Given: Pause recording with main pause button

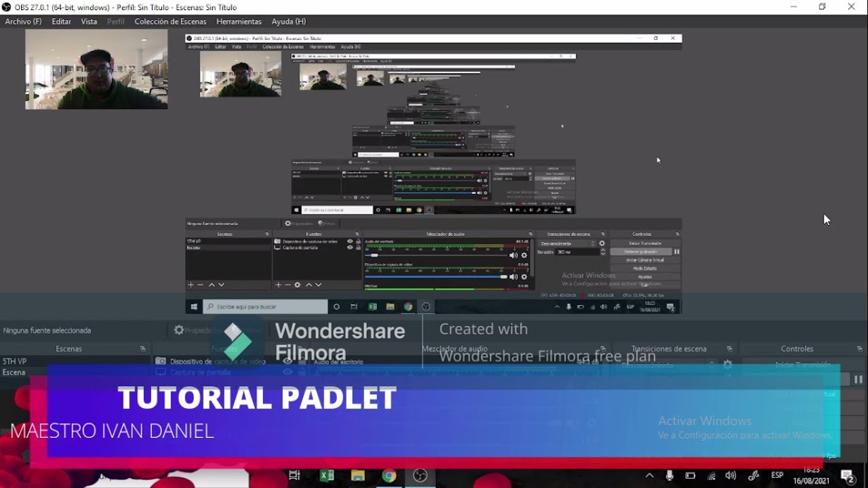Looking at the screenshot, I should click(859, 380).
